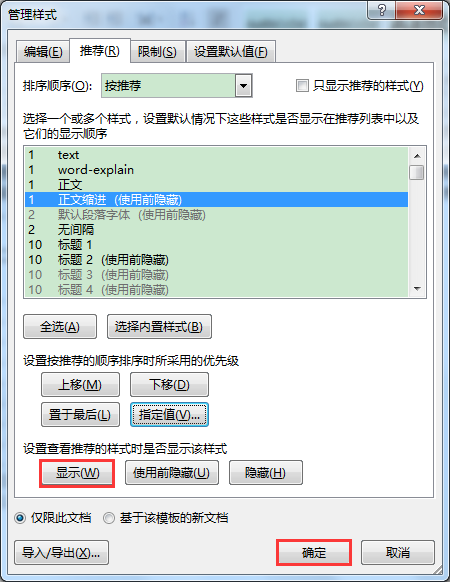Click the 确定 button
This screenshot has width=450, height=582.
pos(314,552)
